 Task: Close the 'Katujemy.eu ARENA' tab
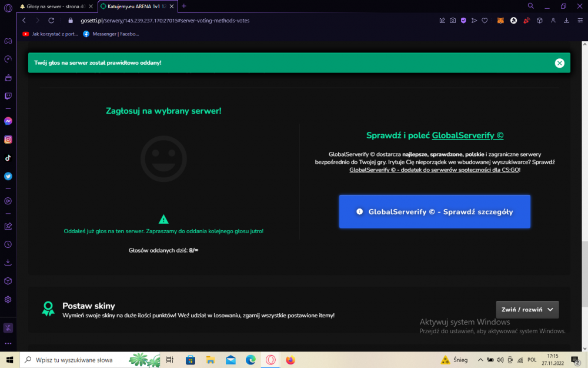[172, 6]
